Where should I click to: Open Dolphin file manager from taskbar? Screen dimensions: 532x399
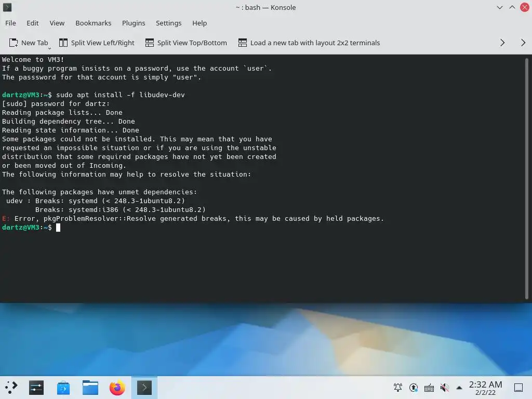90,388
